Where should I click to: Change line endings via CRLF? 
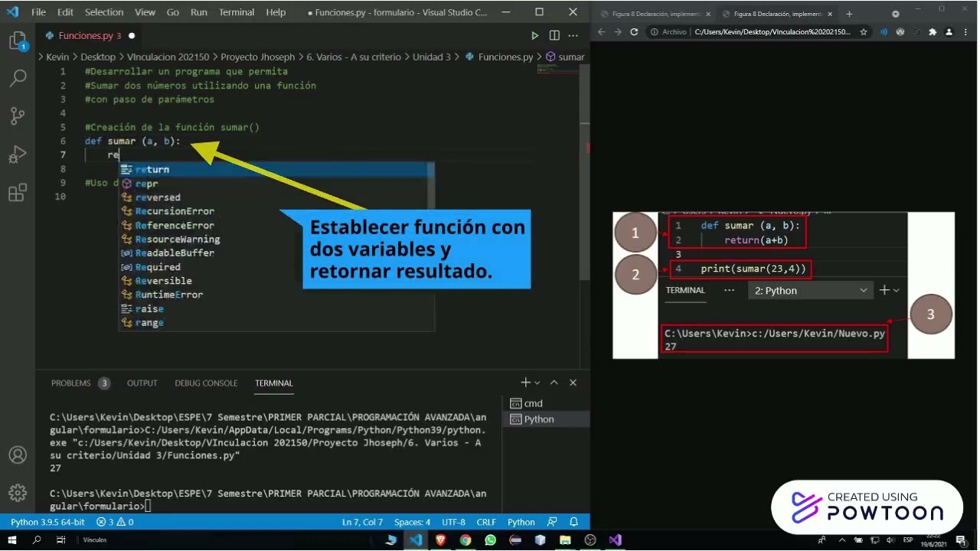(x=486, y=522)
